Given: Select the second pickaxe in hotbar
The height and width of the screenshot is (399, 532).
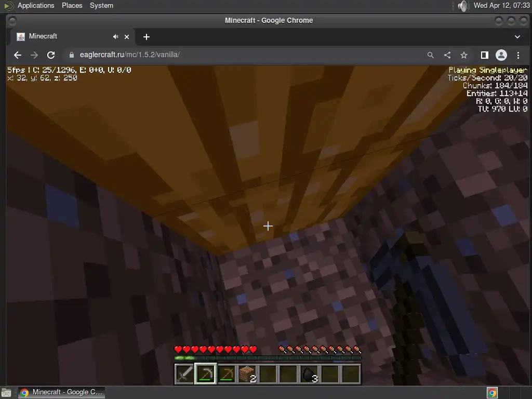Looking at the screenshot, I should (227, 374).
